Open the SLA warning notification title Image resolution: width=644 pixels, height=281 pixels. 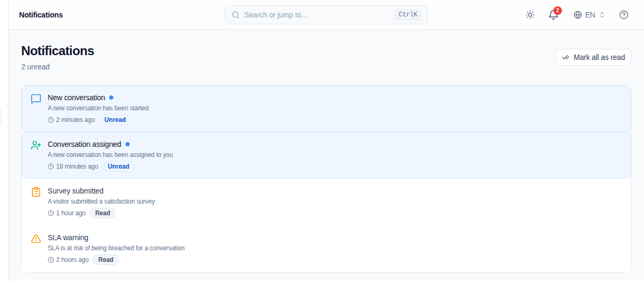coord(68,238)
